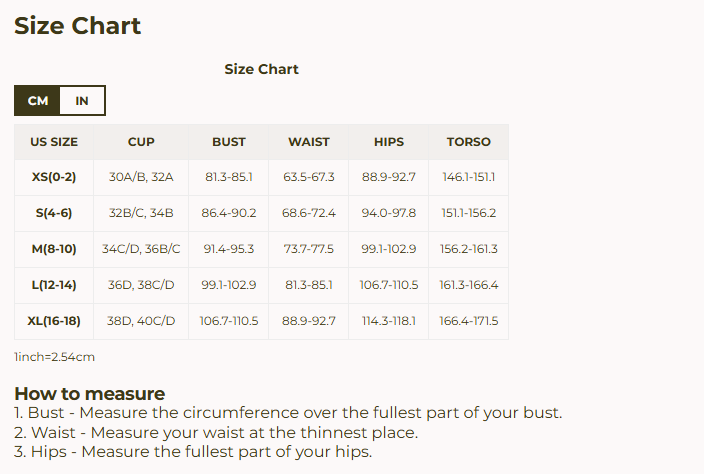This screenshot has width=704, height=474.
Task: Click the BUST column header
Action: [x=229, y=142]
